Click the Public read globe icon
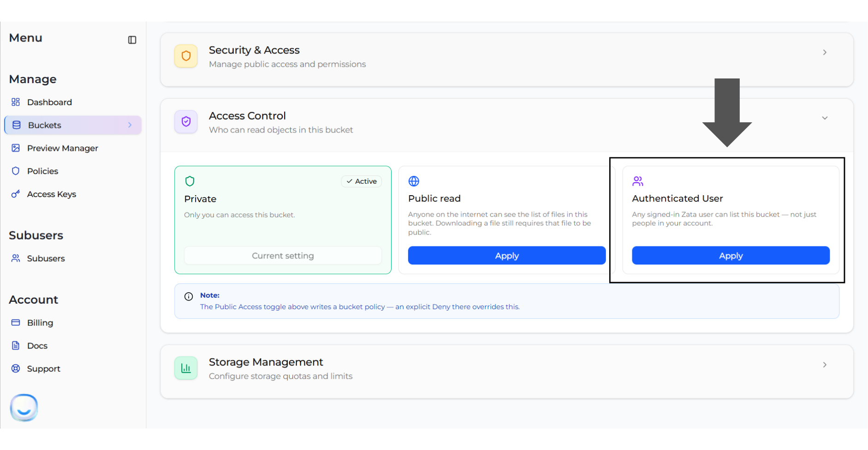Viewport: 868px width, 450px height. pos(414,181)
